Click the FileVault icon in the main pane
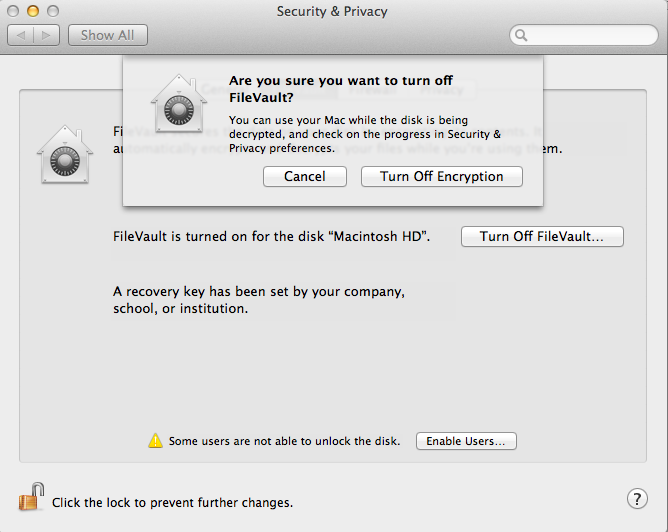 tap(65, 156)
